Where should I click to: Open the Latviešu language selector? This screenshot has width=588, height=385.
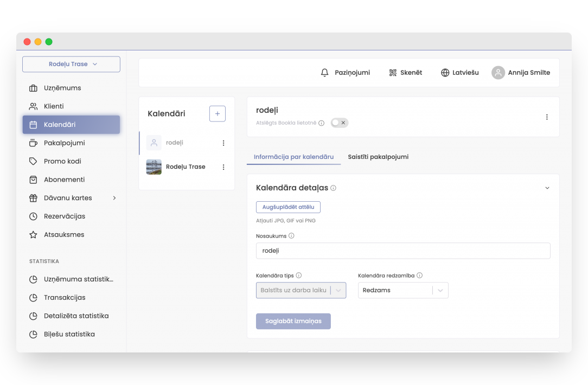tap(459, 73)
